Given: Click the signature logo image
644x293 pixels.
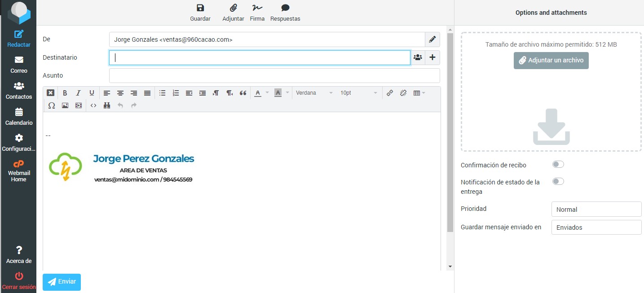Looking at the screenshot, I should pos(66,166).
